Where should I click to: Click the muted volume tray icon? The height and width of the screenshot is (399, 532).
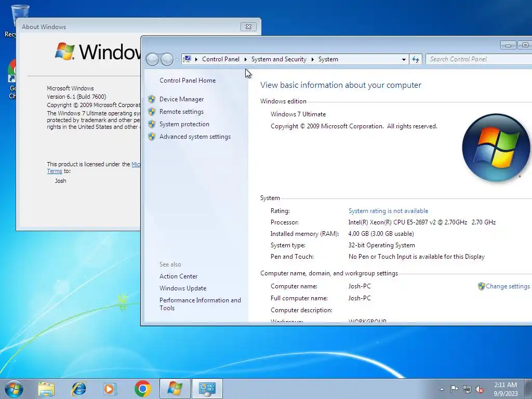point(480,390)
